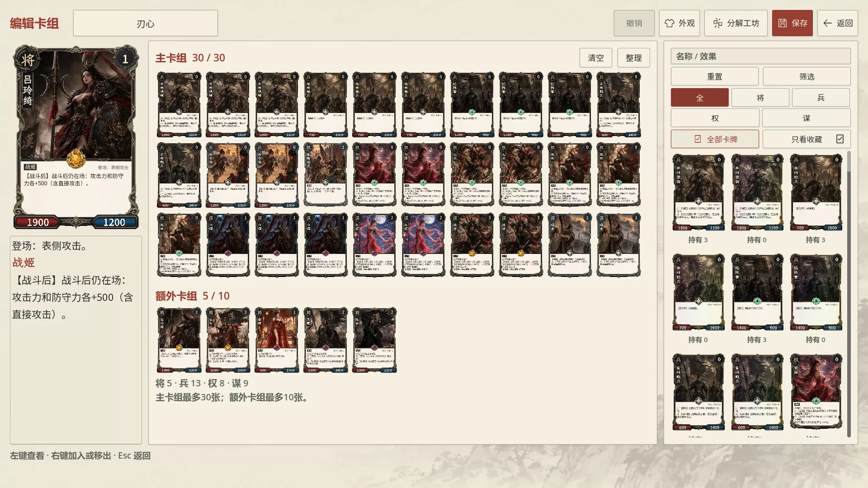Screen dimensions: 868x488
Task: Select the 全 all-types filter tab
Action: [x=699, y=98]
